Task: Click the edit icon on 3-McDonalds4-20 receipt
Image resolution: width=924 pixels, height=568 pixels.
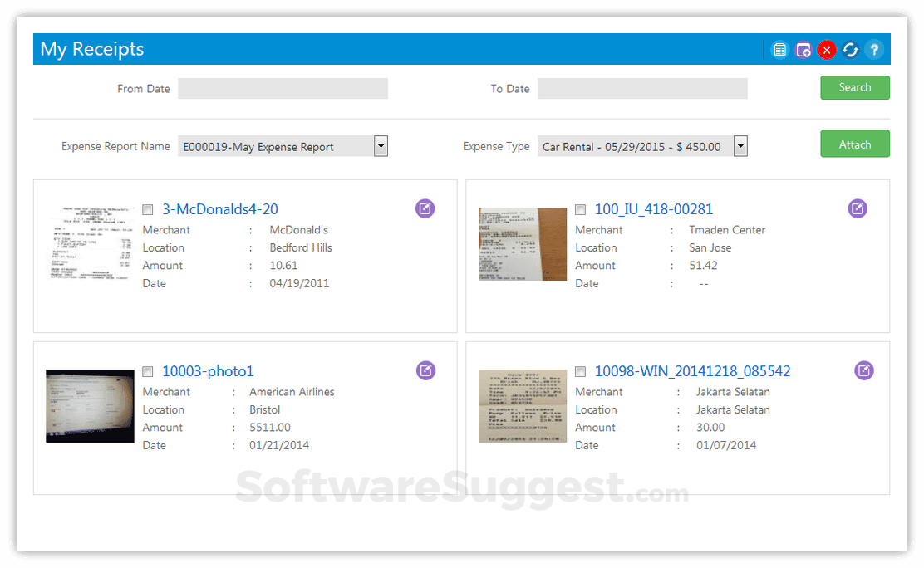Action: (425, 208)
